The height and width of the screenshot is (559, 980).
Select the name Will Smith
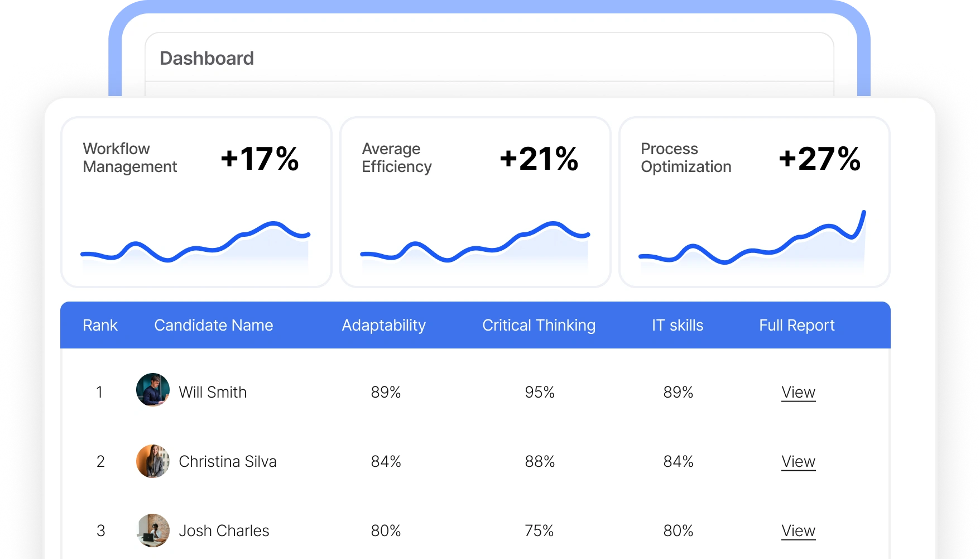[x=213, y=393]
